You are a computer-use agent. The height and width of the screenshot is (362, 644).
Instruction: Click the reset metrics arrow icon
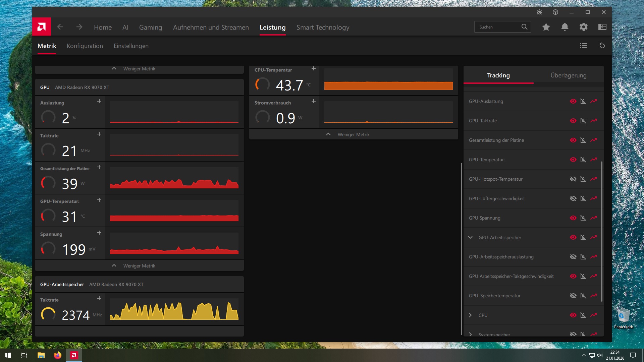[x=602, y=46]
